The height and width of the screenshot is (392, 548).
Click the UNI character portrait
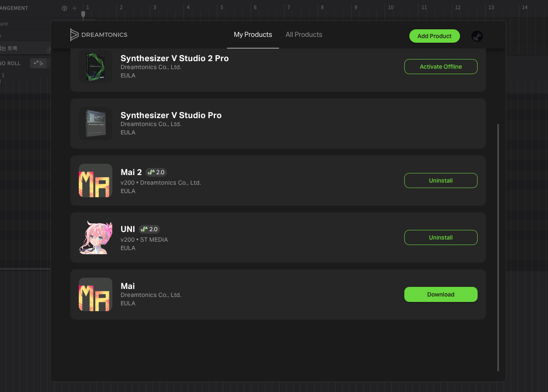tap(96, 237)
